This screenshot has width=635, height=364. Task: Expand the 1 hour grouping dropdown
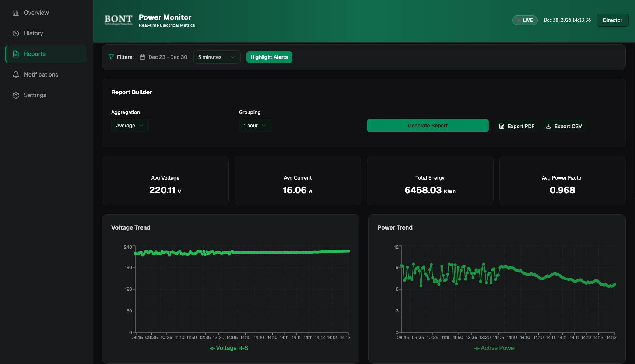point(255,126)
